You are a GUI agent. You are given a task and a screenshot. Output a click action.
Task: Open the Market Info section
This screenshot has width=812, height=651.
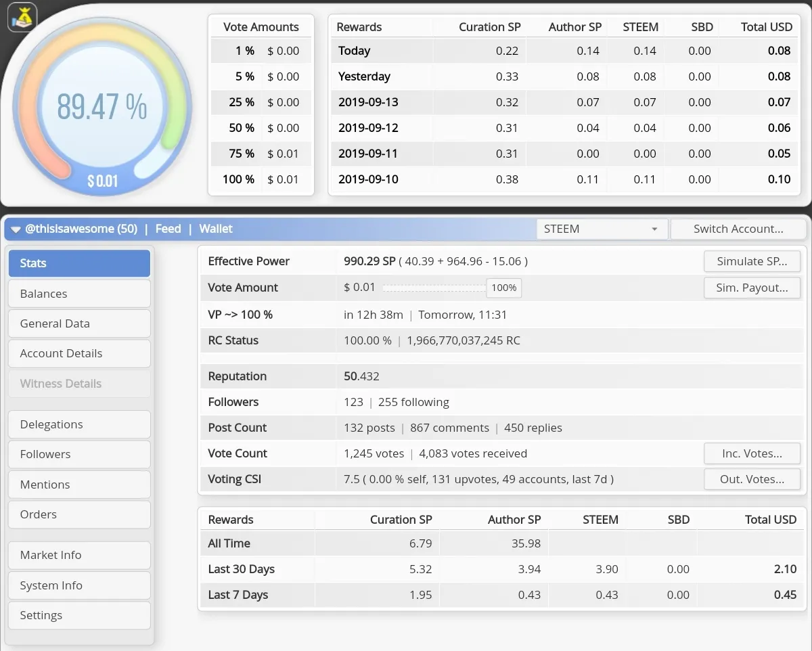(x=79, y=555)
